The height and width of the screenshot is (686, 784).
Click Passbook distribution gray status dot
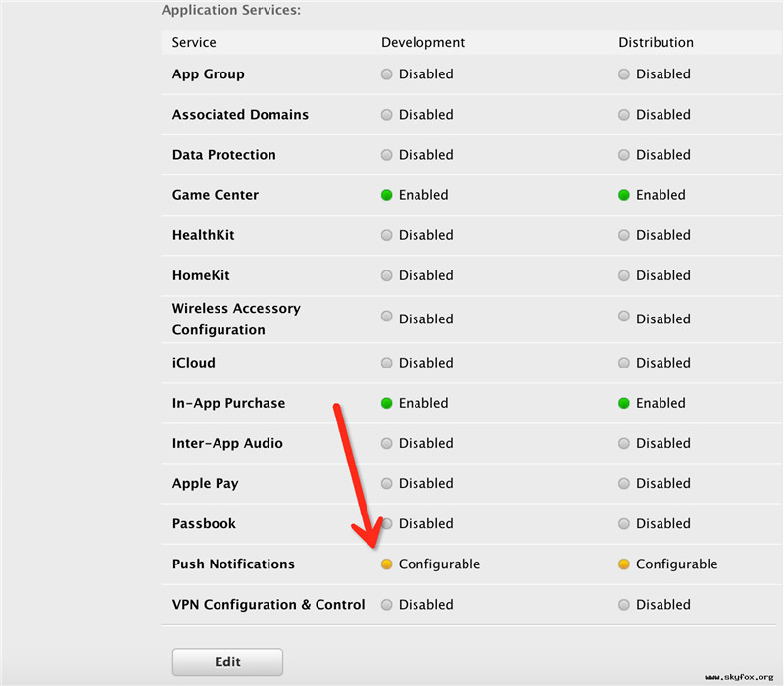pos(624,523)
